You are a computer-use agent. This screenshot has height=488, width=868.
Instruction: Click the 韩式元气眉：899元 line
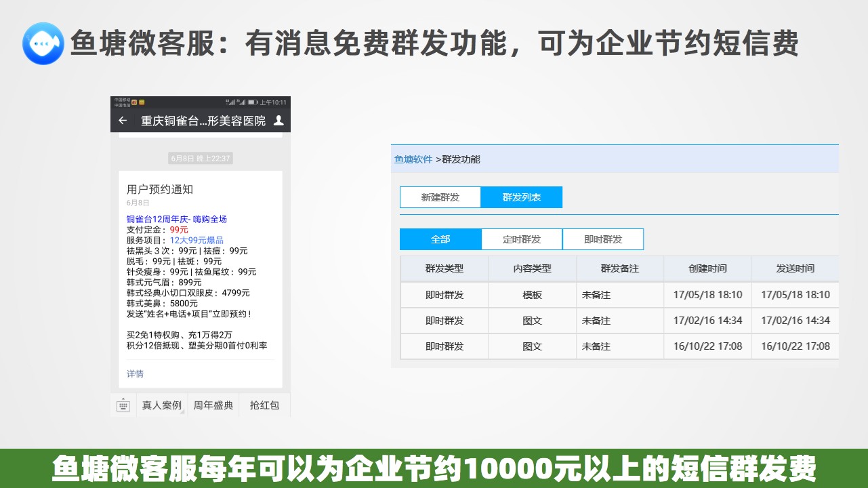click(x=164, y=282)
